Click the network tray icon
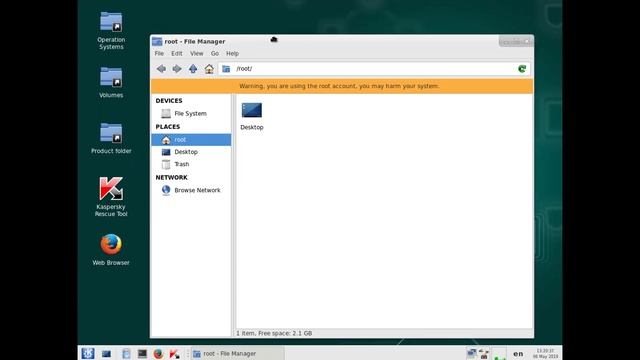The image size is (640, 360). tap(484, 353)
